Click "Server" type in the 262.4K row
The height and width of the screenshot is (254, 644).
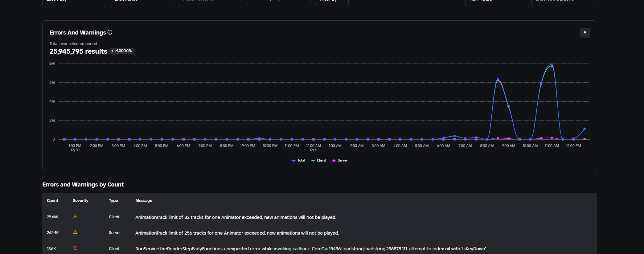click(115, 233)
